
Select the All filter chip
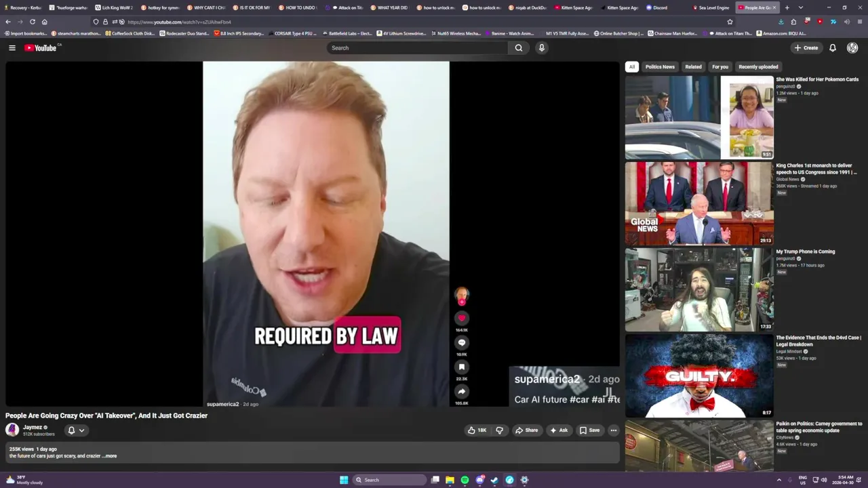coord(632,67)
